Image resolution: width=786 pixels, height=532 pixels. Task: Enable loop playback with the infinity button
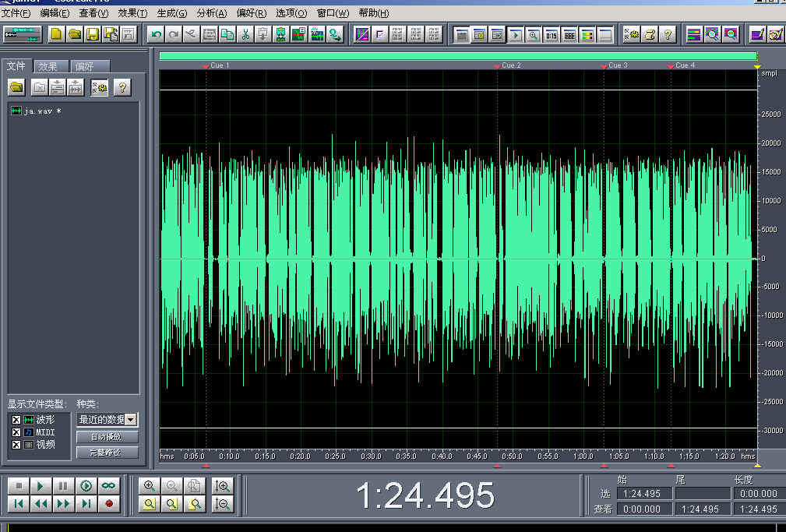coord(109,486)
